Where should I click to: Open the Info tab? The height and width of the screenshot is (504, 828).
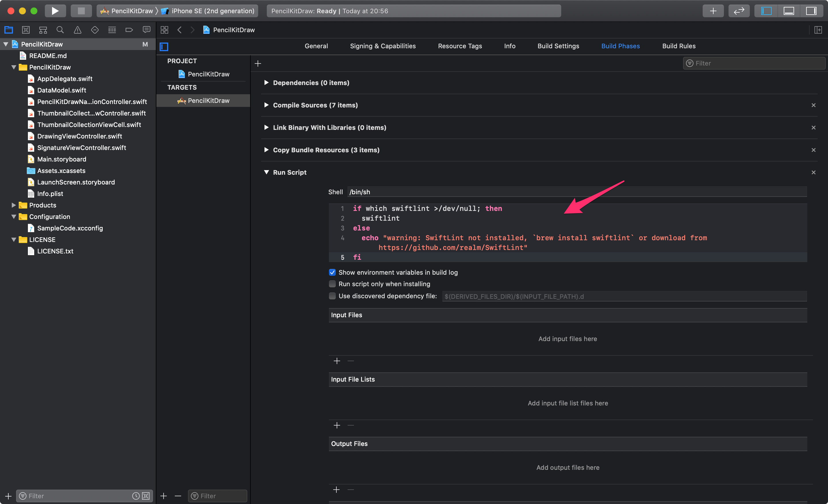(x=509, y=46)
